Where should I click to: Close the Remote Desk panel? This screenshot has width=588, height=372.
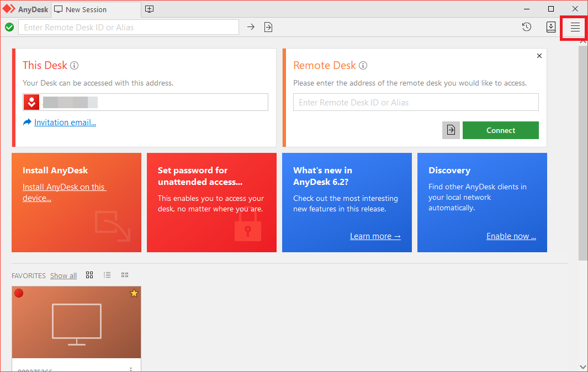pyautogui.click(x=539, y=56)
